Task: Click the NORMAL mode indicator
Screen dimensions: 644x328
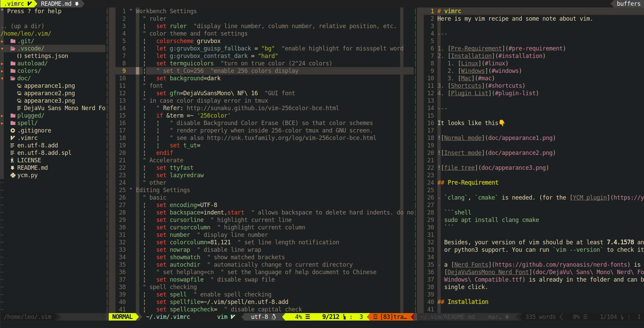Action: click(122, 317)
